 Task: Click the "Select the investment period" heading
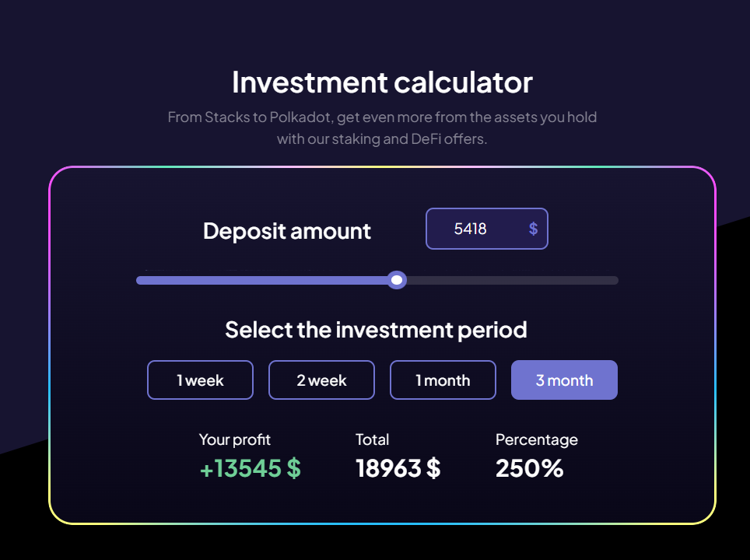(x=376, y=330)
